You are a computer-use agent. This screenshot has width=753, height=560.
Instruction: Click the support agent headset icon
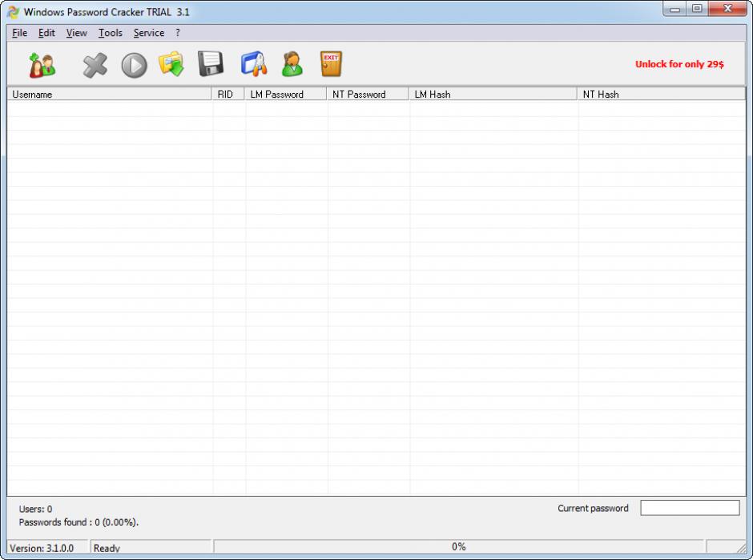tap(292, 64)
